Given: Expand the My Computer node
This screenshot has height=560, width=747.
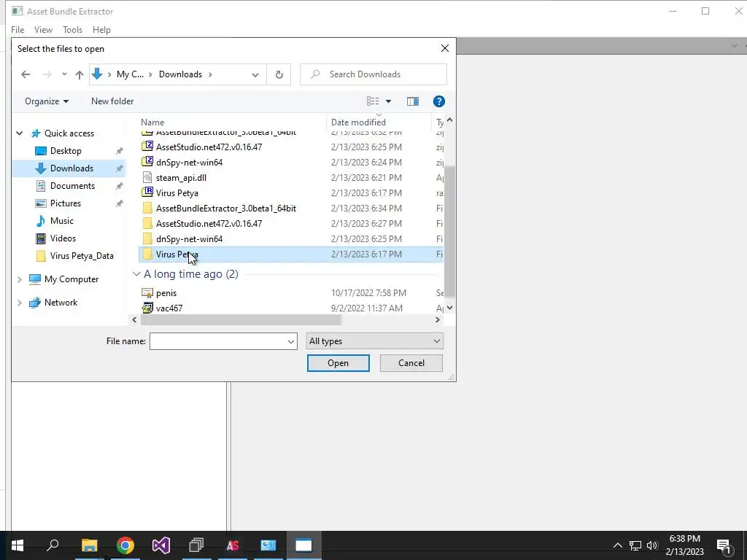Looking at the screenshot, I should (x=20, y=279).
